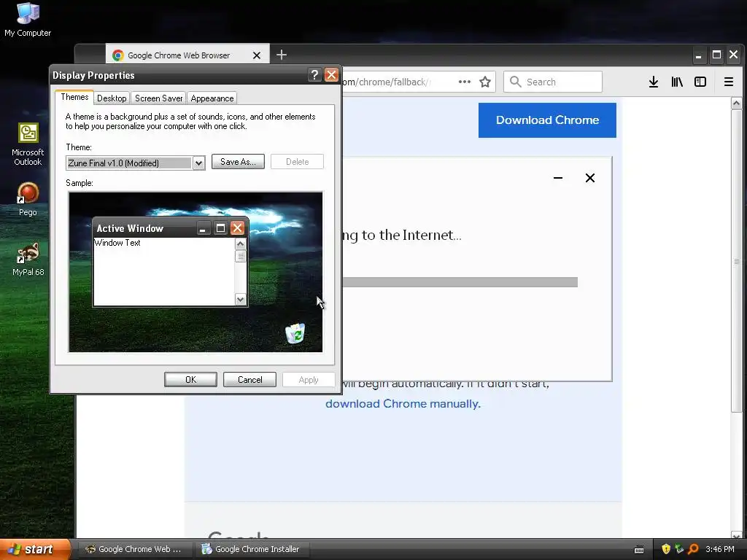Image resolution: width=747 pixels, height=560 pixels.
Task: Minimize the browser window
Action: click(x=698, y=55)
